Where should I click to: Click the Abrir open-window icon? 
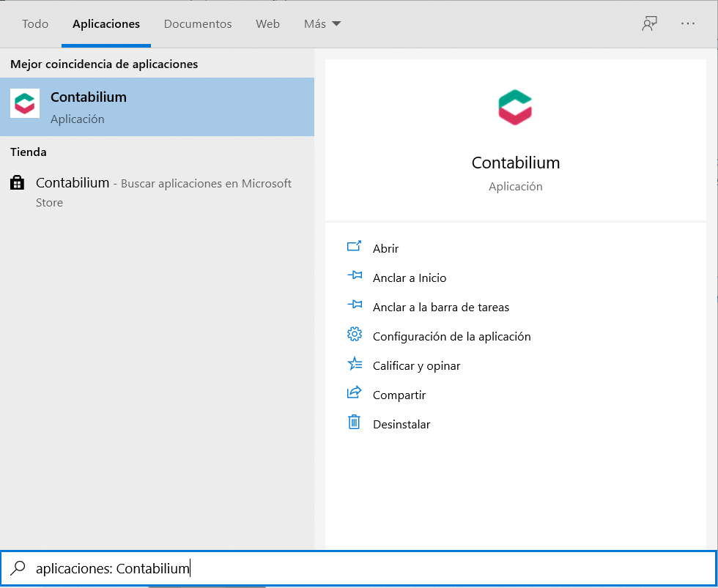point(354,247)
